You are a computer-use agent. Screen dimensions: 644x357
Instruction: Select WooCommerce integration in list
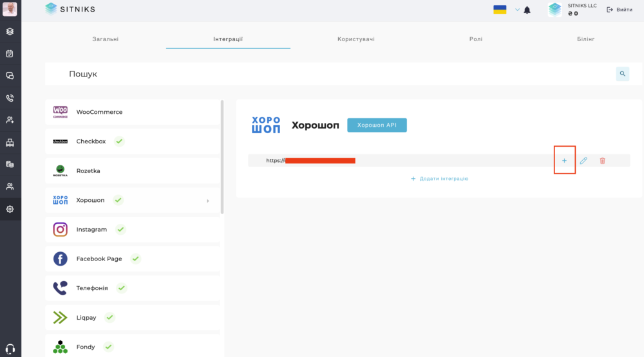[133, 112]
